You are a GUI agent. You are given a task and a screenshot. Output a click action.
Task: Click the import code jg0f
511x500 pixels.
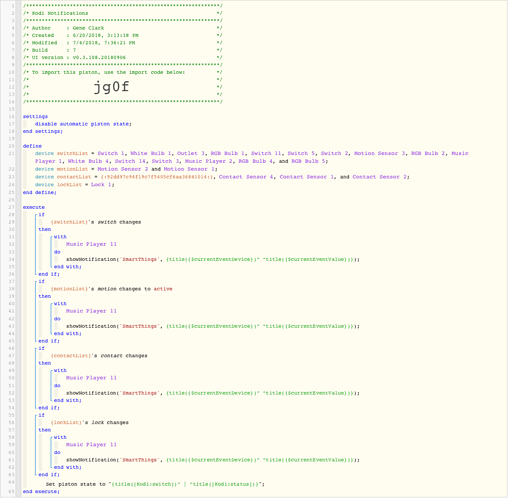[x=111, y=87]
